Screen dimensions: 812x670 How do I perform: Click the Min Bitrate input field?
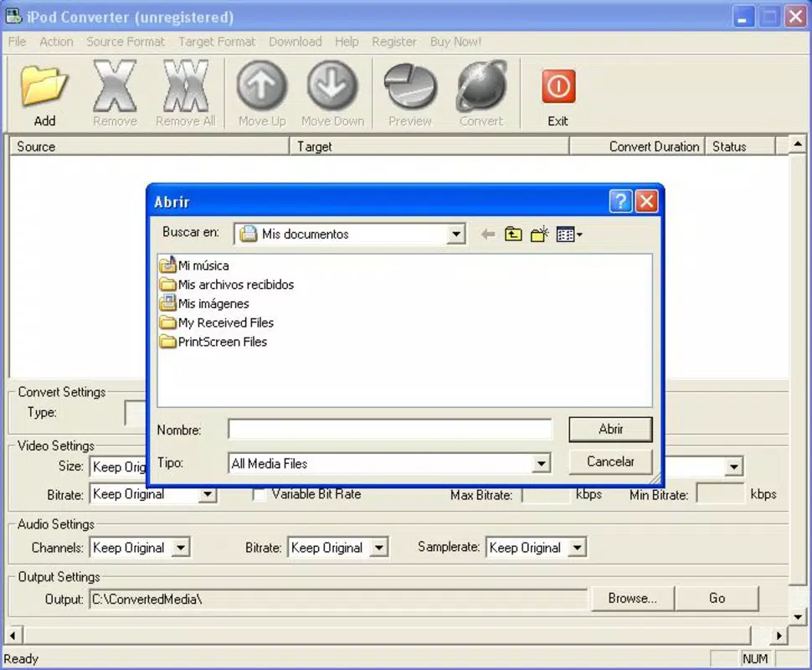[x=721, y=493]
